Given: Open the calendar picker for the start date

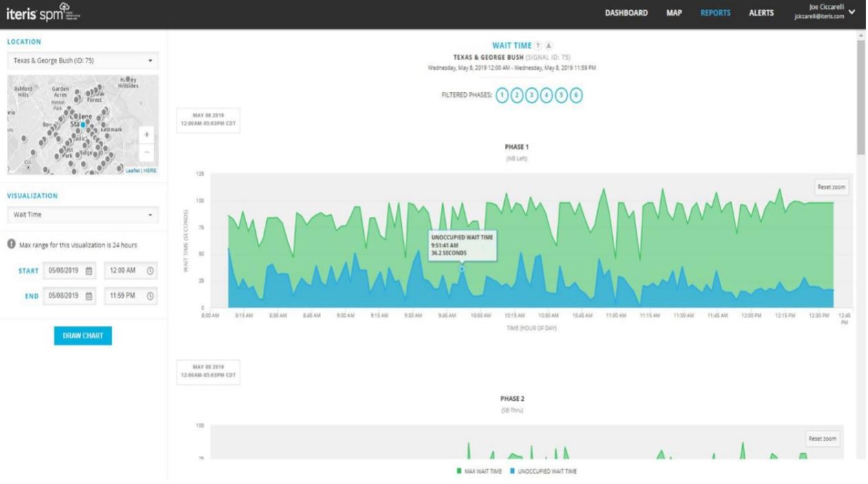Looking at the screenshot, I should [88, 271].
